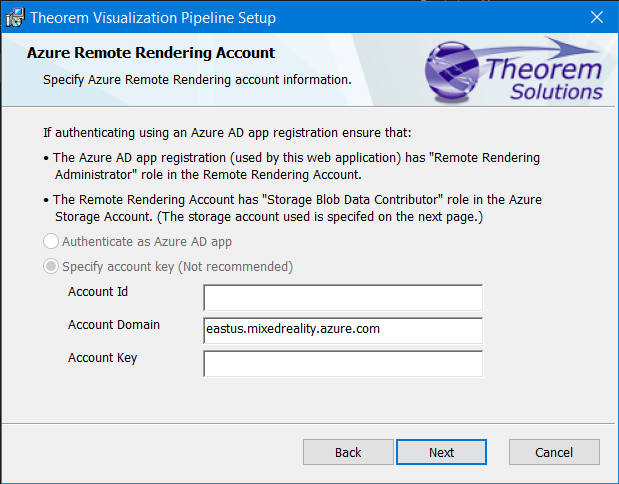Click the Account Key label
The image size is (619, 484).
102,358
